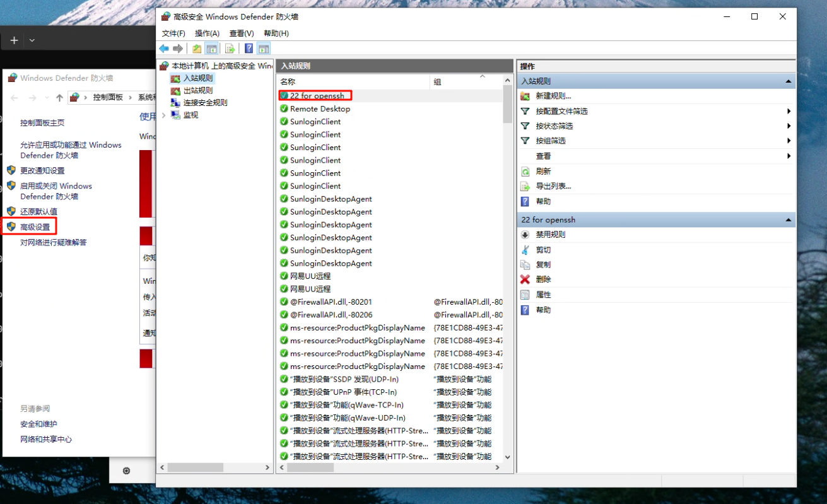Click the Export List toolbar icon
Image resolution: width=827 pixels, height=504 pixels.
click(230, 49)
